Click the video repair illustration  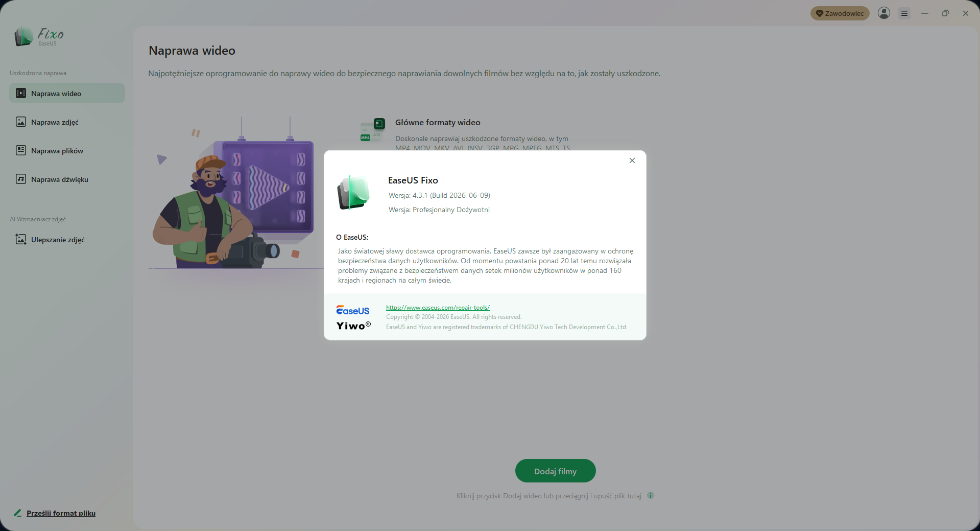(236, 193)
